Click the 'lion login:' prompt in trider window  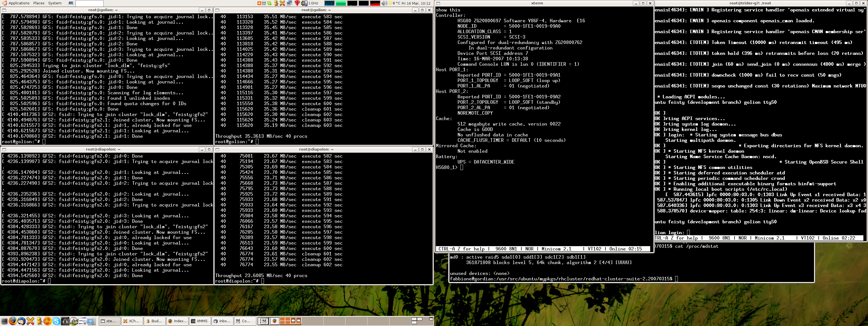(669, 233)
